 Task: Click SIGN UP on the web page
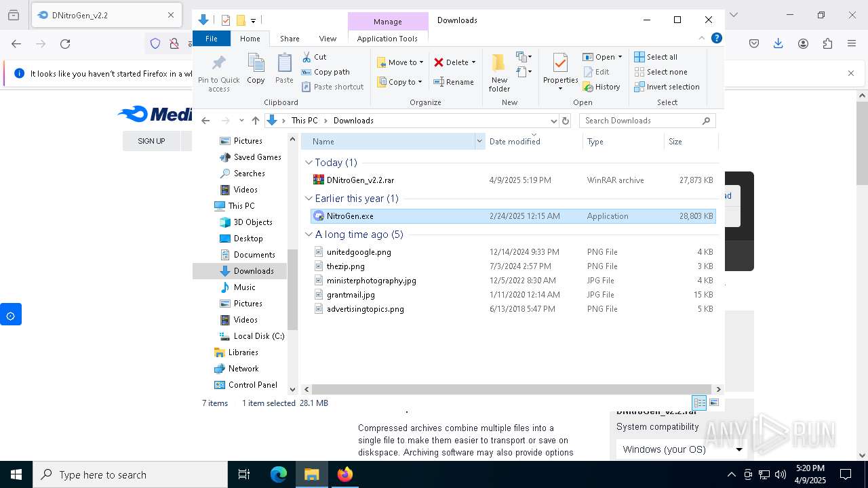click(151, 141)
